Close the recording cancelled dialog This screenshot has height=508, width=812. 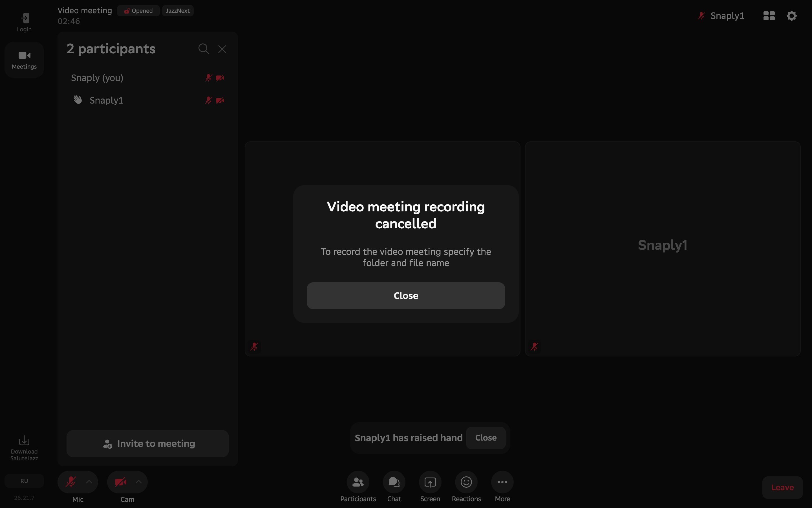tap(406, 296)
